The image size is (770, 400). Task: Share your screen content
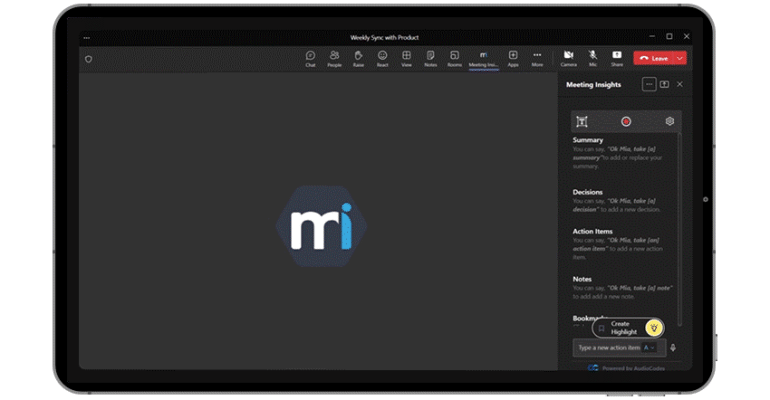[x=617, y=58]
